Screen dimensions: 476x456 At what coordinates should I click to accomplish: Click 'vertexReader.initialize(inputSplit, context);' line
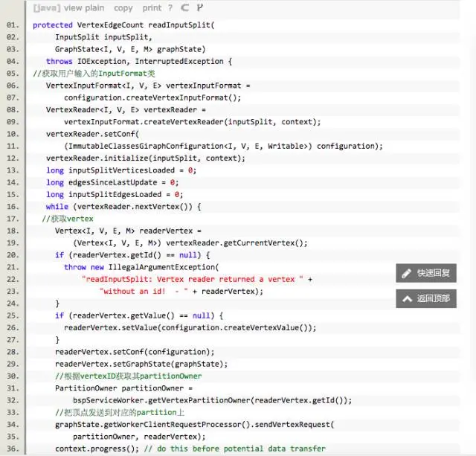(146, 158)
